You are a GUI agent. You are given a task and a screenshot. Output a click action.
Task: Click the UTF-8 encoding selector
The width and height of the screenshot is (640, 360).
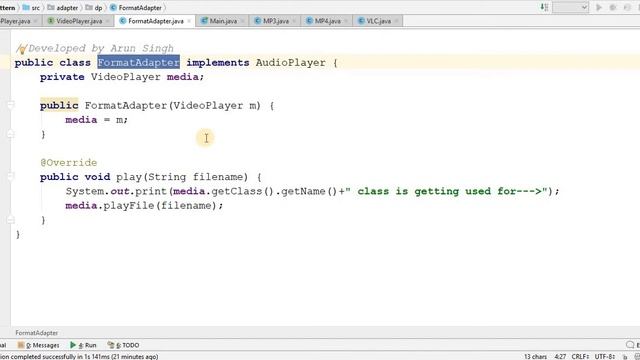(x=605, y=356)
